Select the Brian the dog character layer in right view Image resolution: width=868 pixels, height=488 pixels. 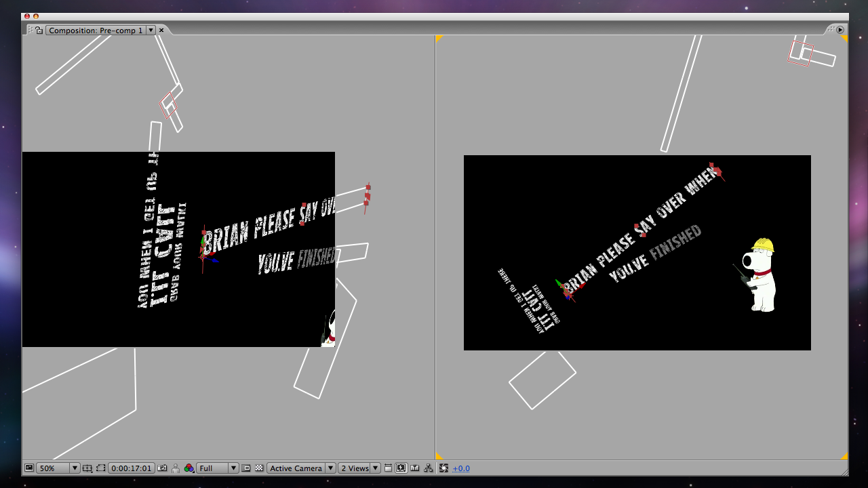[x=759, y=274]
